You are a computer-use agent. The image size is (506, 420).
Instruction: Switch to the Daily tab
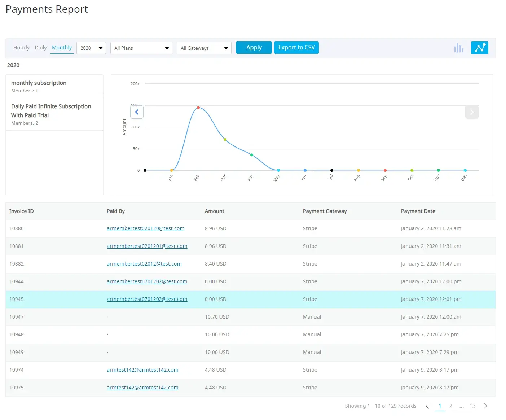click(x=41, y=48)
